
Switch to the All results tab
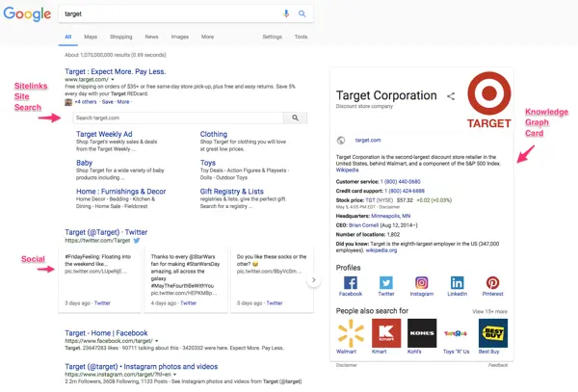pos(68,37)
